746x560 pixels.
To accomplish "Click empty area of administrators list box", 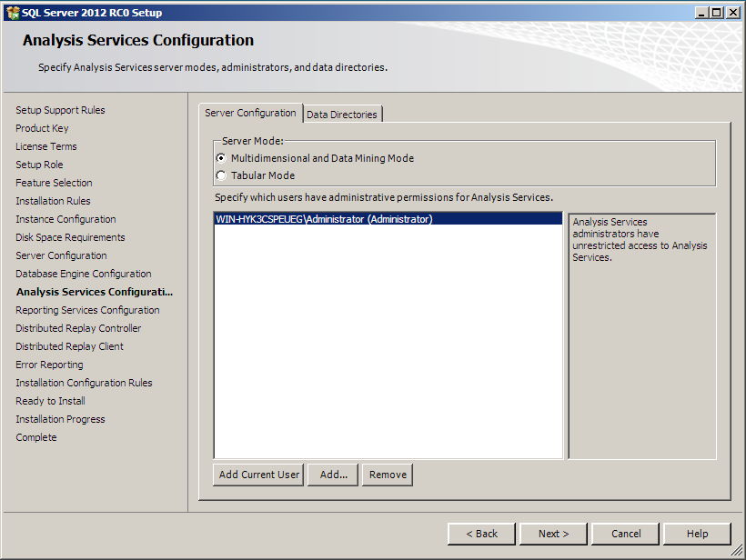I will 388,343.
